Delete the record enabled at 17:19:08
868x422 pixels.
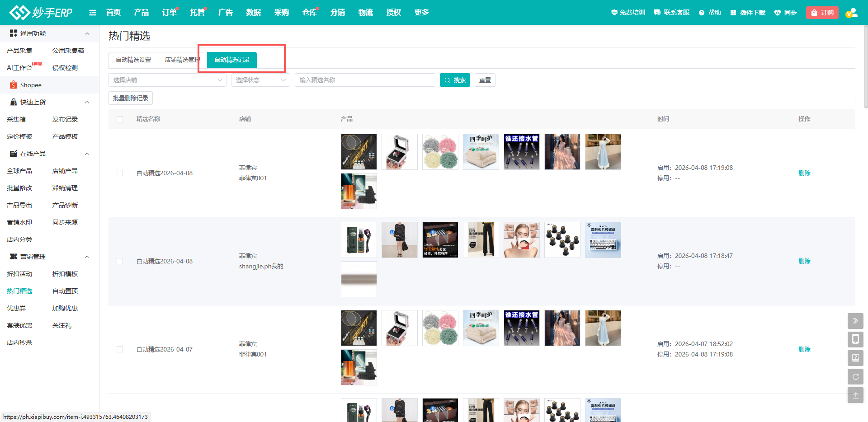pos(804,173)
